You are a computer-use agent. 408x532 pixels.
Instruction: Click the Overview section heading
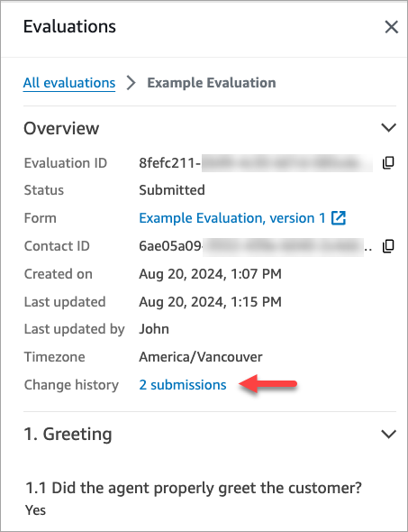tap(61, 128)
